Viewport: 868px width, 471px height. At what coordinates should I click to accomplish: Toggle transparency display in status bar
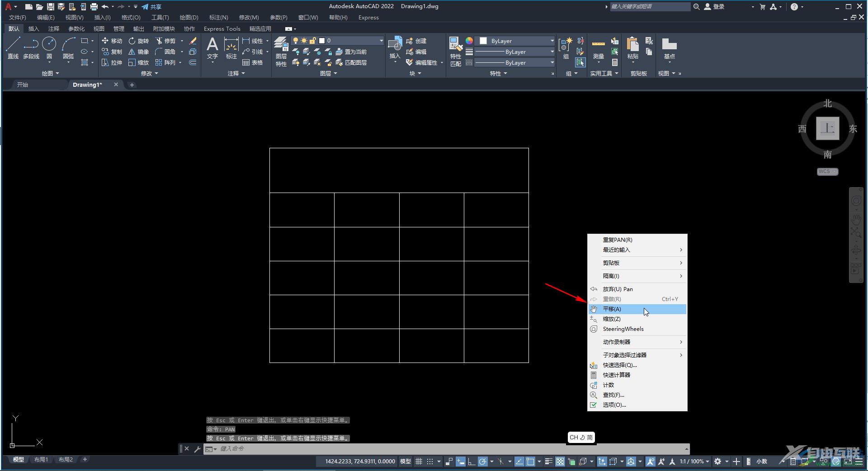coord(560,462)
